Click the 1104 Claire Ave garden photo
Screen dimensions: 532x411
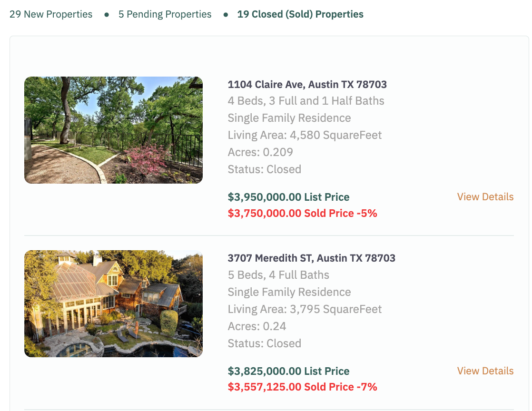point(113,130)
